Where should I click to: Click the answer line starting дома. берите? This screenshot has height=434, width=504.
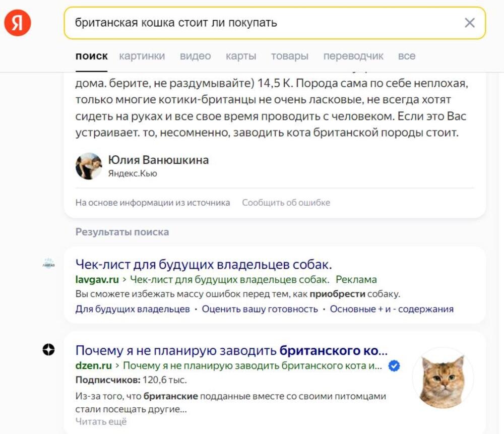[272, 83]
